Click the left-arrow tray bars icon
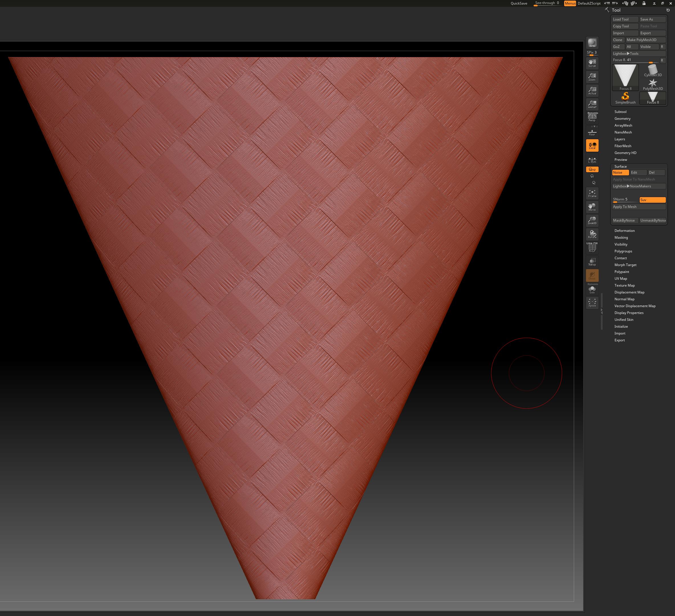This screenshot has width=675, height=616. (x=607, y=3)
